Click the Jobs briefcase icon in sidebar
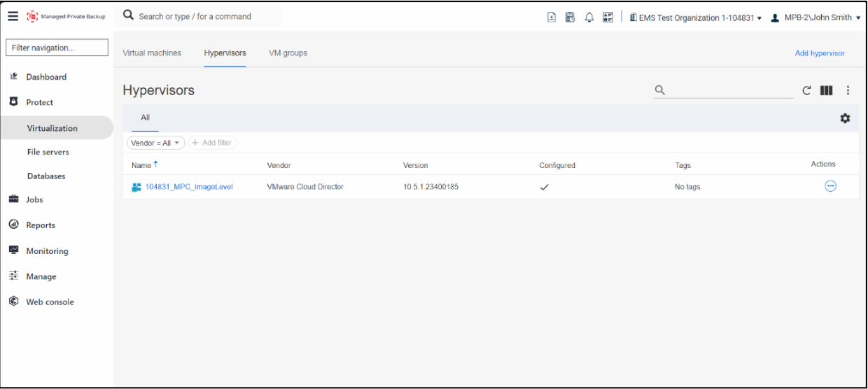 click(13, 199)
